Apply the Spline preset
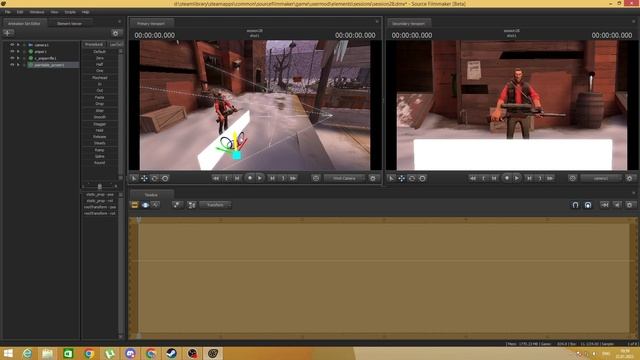 (x=100, y=156)
